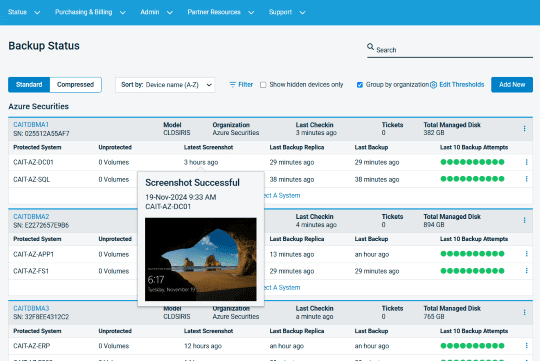Screen dimensions: 540x361
Task: Click '0 Volumes' for CAIT-AZ-DC01
Action: point(114,162)
